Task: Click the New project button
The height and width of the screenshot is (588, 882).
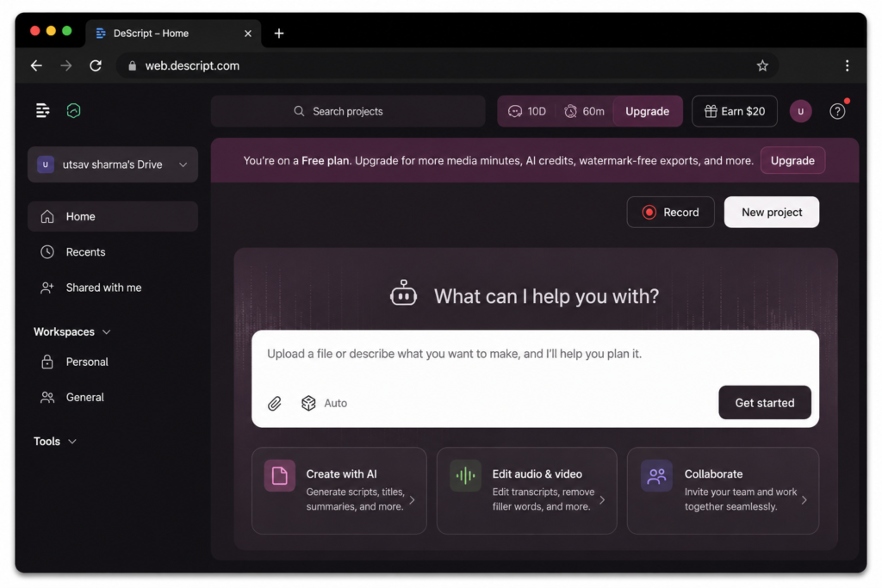Action: (x=772, y=212)
